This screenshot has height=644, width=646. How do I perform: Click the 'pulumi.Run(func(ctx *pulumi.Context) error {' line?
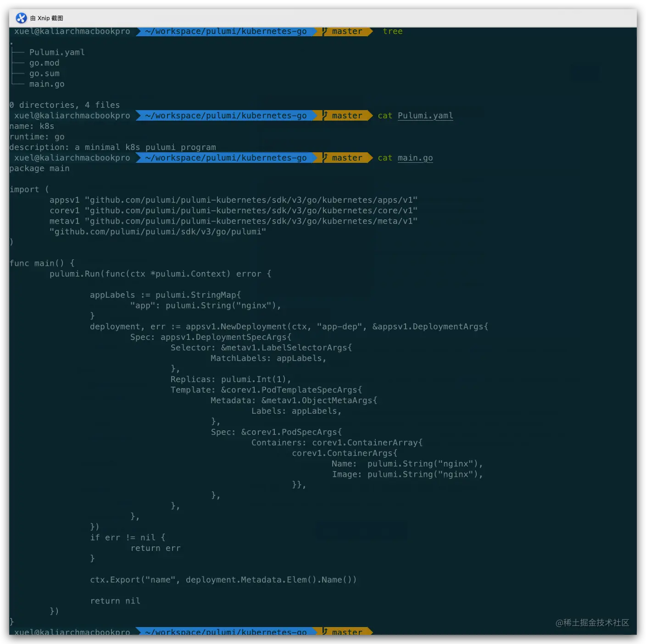tap(161, 274)
